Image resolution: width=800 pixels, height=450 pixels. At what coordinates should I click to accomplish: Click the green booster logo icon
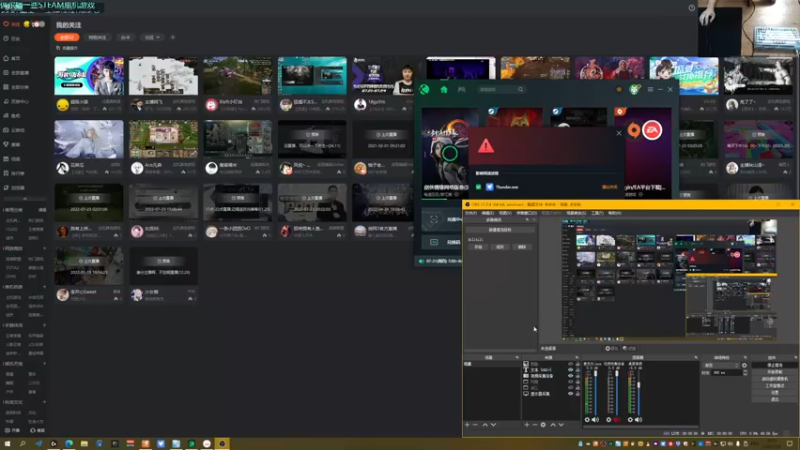(424, 89)
